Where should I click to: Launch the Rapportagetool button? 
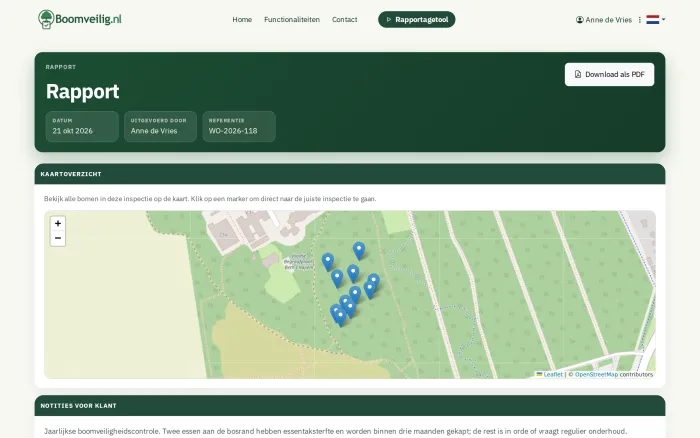coord(417,20)
